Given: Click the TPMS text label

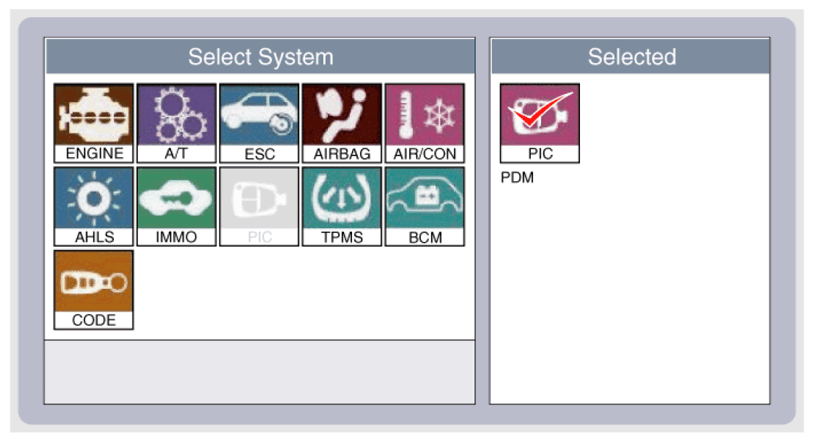Looking at the screenshot, I should coord(342,238).
